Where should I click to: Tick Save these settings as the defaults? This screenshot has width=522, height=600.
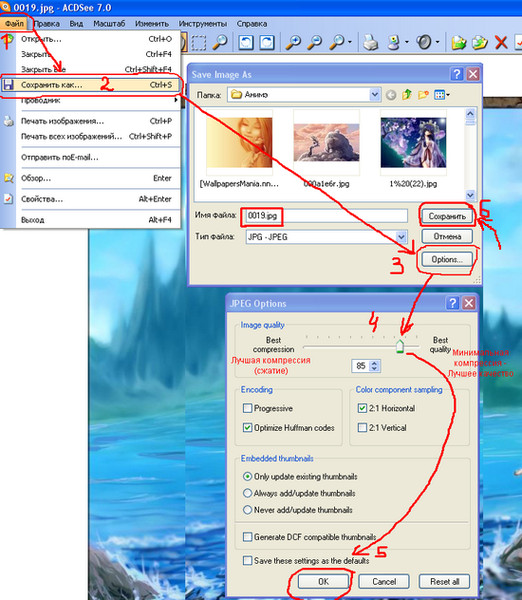click(x=248, y=561)
